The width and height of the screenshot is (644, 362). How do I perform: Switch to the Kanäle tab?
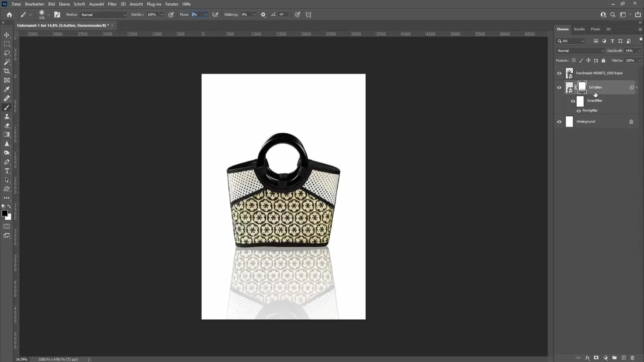click(x=579, y=29)
